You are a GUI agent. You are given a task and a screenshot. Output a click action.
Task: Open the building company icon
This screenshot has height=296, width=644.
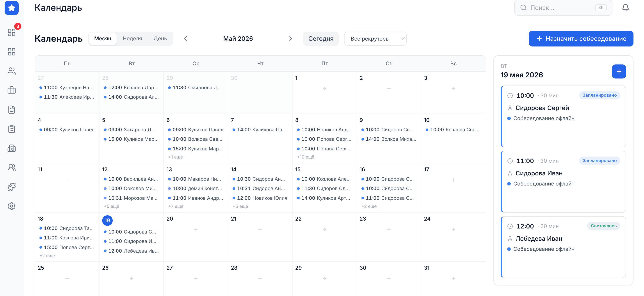point(11,148)
